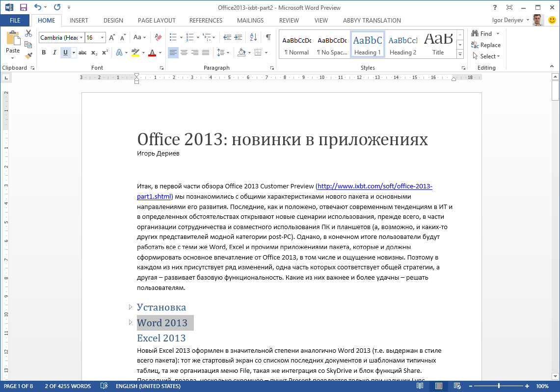
Task: Click the Subscript icon
Action: [94, 52]
